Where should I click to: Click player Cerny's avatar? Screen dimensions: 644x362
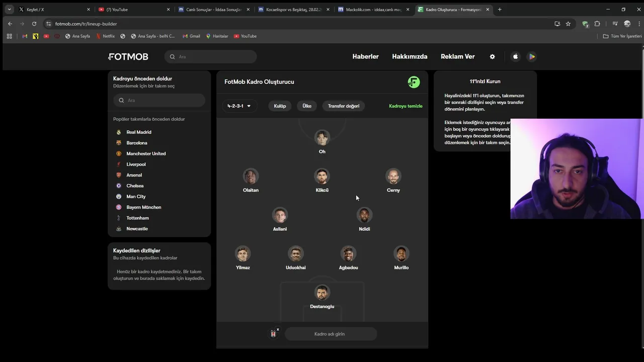393,176
